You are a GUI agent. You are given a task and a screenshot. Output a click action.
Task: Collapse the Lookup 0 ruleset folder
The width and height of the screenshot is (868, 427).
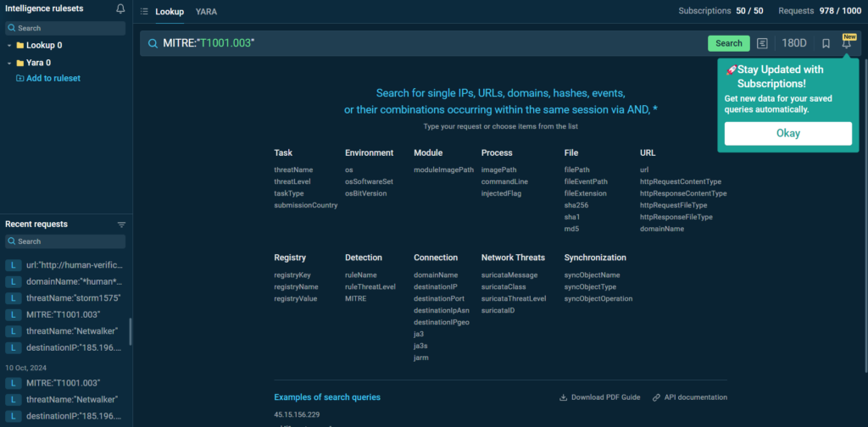coord(9,46)
